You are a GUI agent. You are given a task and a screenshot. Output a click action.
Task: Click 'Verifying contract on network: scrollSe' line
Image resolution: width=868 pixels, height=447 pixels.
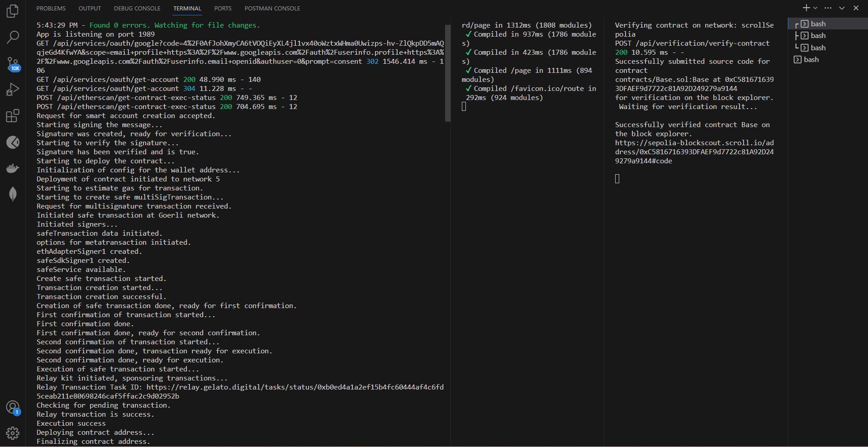click(x=694, y=25)
